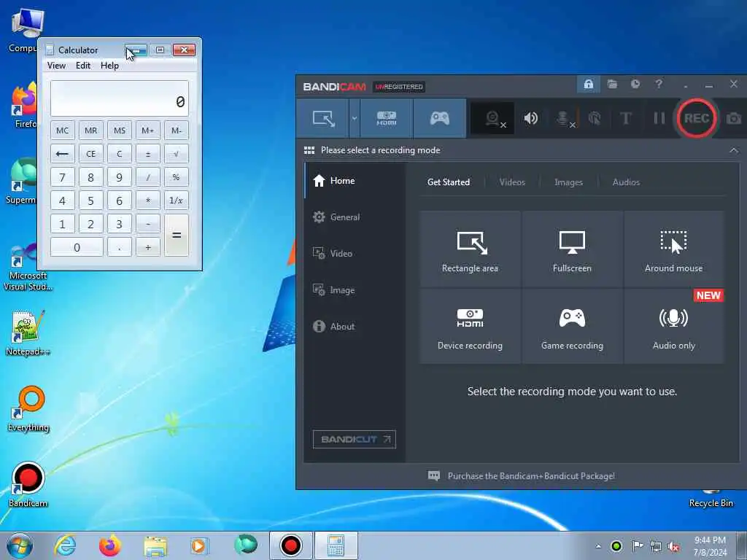
Task: Open the output folder icon in Bandicam
Action: click(612, 85)
